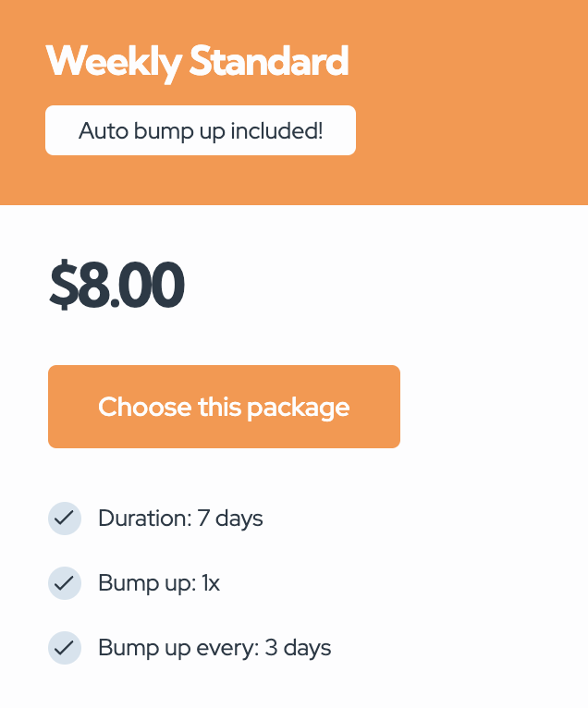The image size is (588, 708).
Task: Click the 7 days duration value
Action: [230, 519]
